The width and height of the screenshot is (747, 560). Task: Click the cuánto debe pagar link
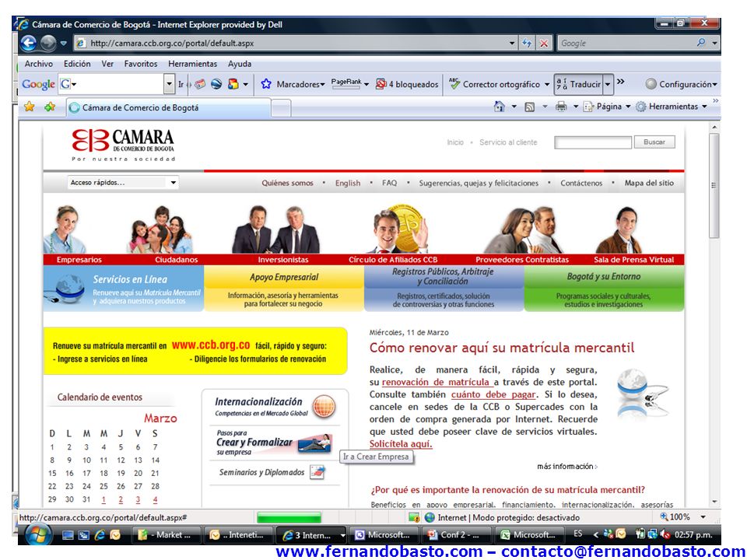pyautogui.click(x=493, y=394)
